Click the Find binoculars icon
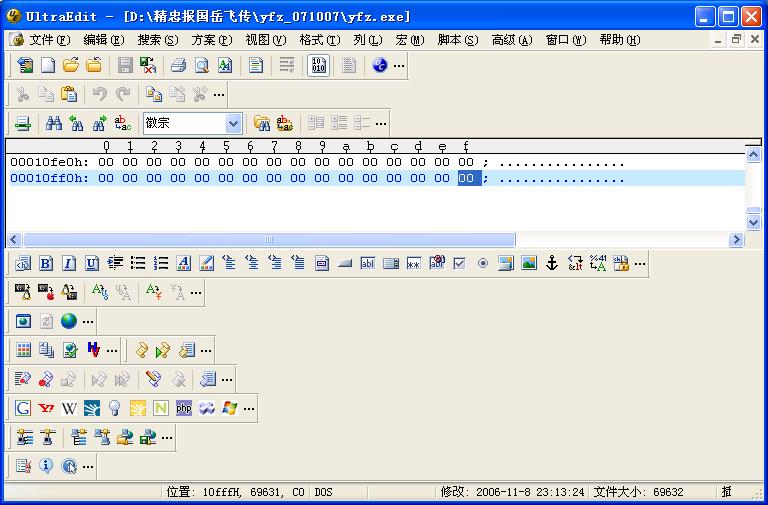Image resolution: width=768 pixels, height=505 pixels. coord(54,123)
